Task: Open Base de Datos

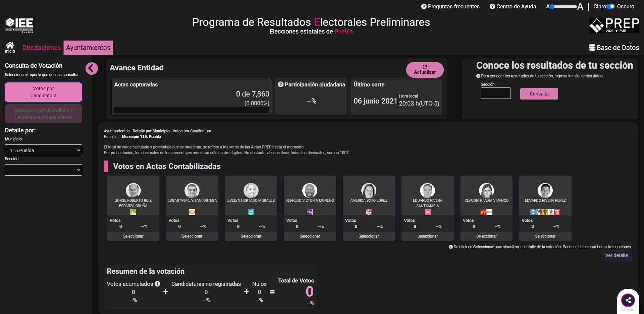Action: tap(614, 48)
